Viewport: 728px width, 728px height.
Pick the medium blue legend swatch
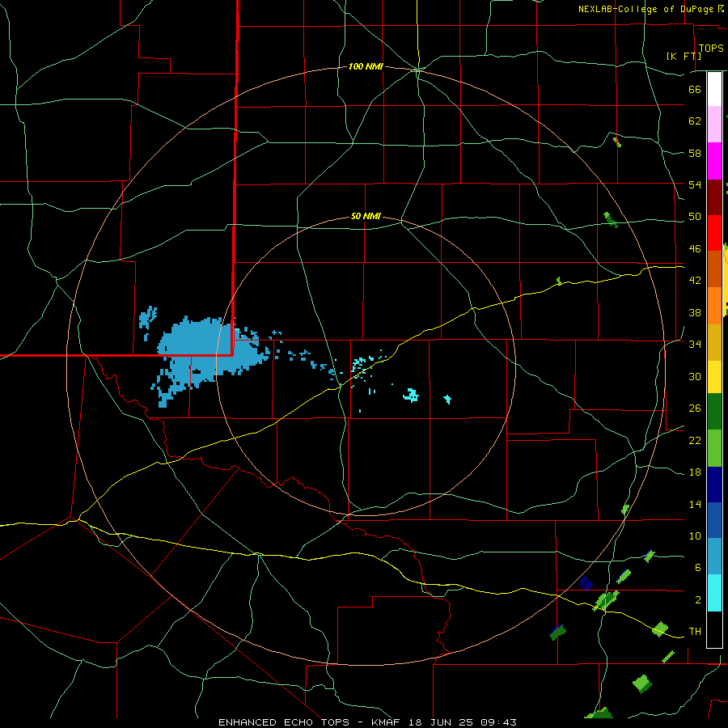pos(714,520)
